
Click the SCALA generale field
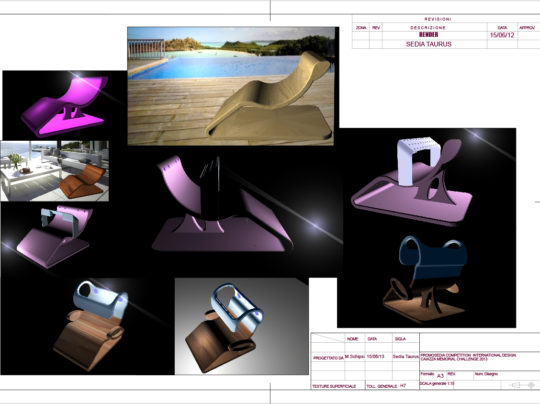point(437,384)
